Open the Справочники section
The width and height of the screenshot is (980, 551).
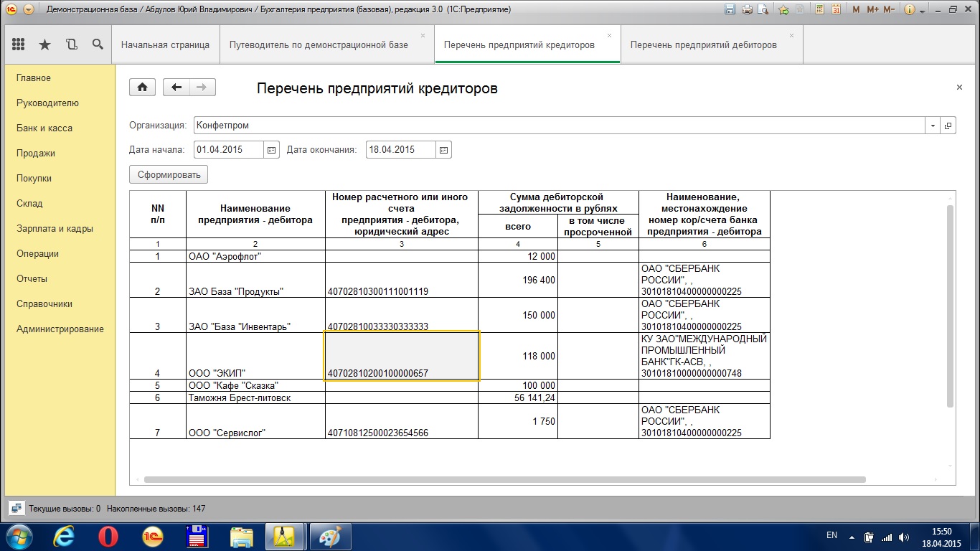(44, 303)
